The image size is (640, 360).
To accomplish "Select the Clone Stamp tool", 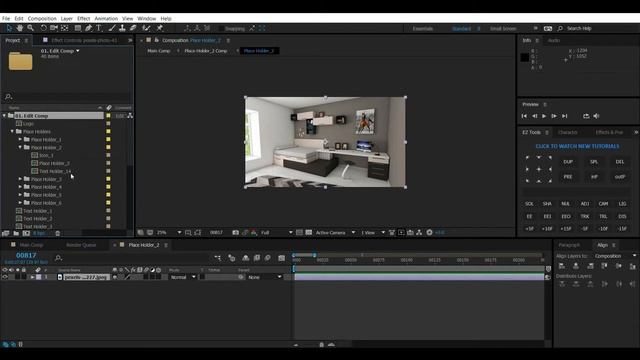I will pyautogui.click(x=122, y=28).
